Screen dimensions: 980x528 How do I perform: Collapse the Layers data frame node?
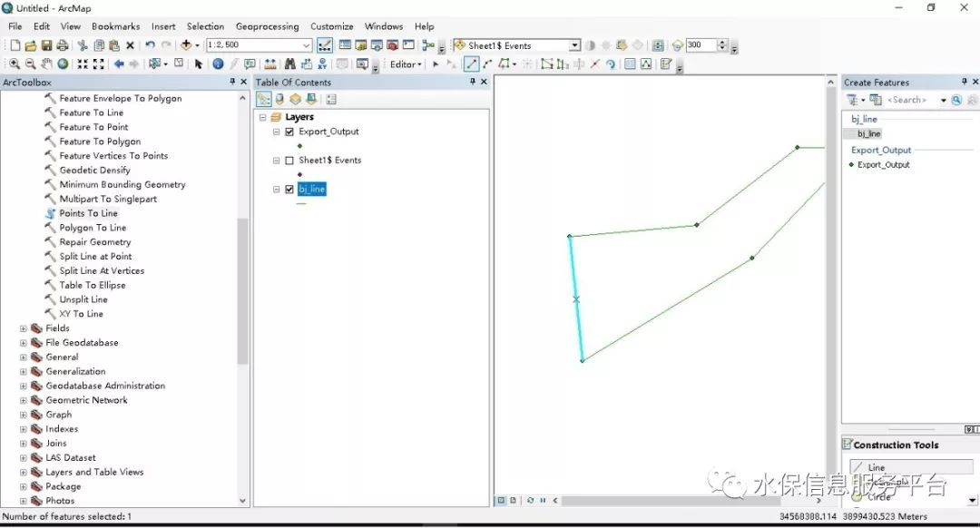pyautogui.click(x=262, y=117)
